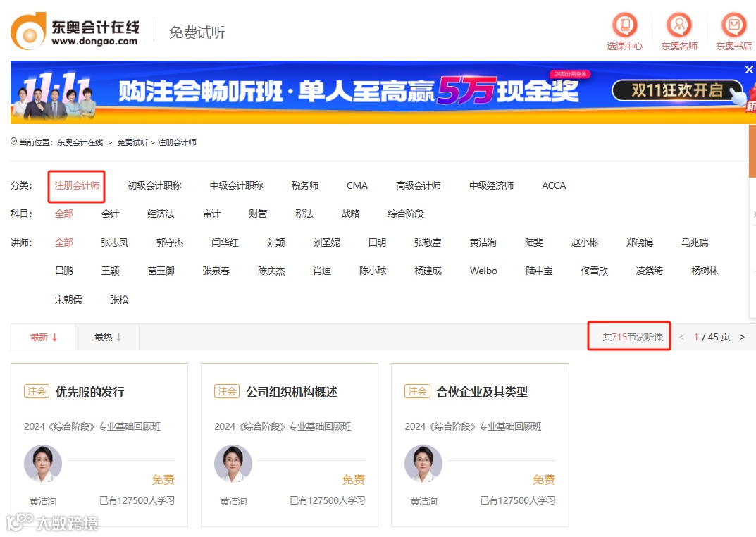Select the 高级会计师 category
The height and width of the screenshot is (537, 756).
pos(418,185)
